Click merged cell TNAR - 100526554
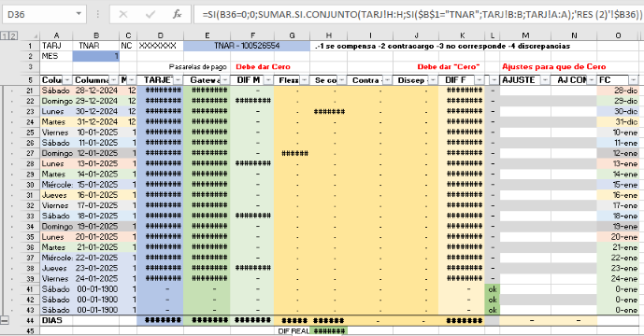This screenshot has height=336, width=644. 247,46
